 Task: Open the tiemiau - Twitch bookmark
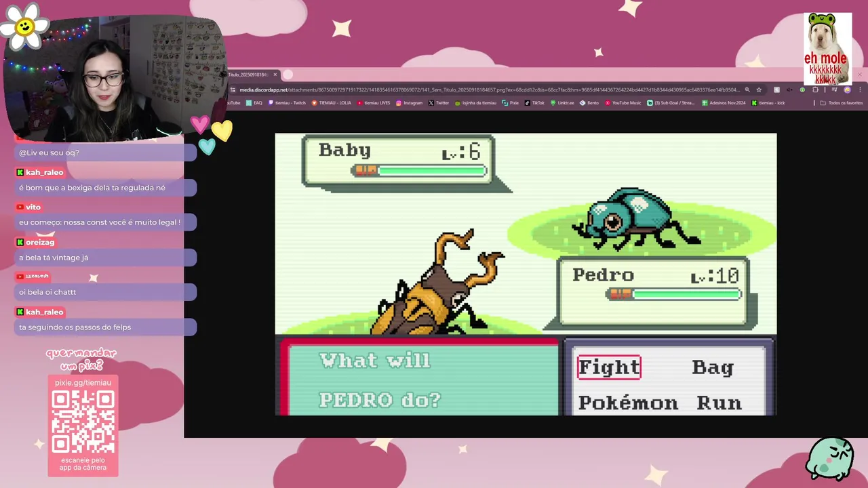[287, 103]
